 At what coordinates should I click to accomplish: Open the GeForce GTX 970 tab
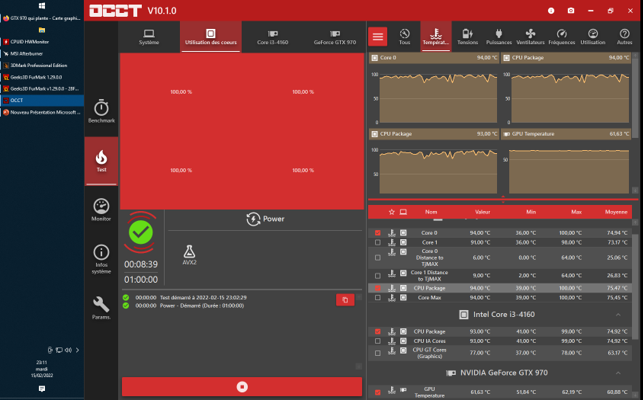335,37
